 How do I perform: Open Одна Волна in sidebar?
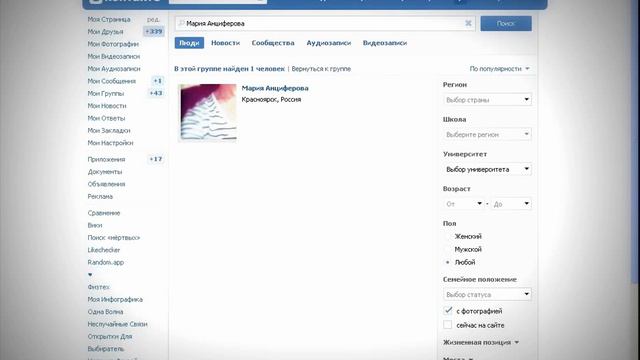(105, 311)
